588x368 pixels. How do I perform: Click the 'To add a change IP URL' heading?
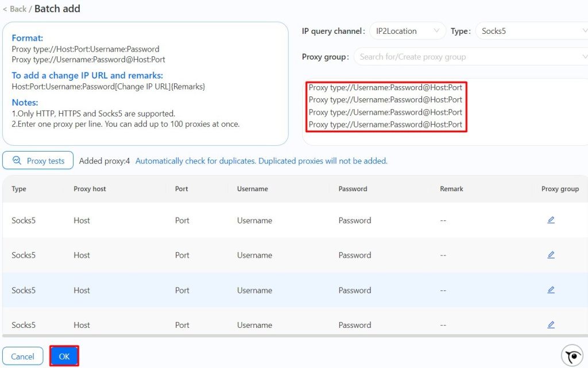coord(87,75)
